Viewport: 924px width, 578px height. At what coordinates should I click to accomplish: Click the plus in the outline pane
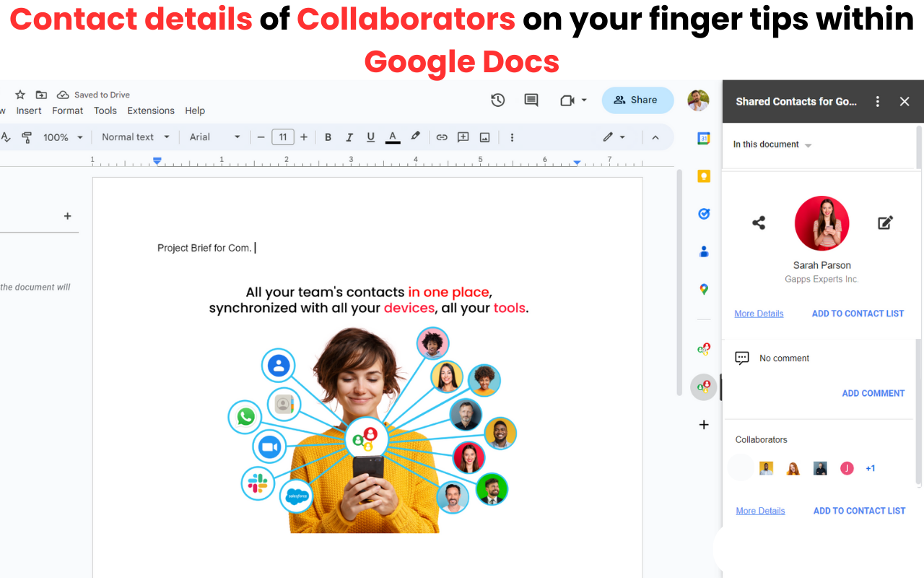click(67, 216)
